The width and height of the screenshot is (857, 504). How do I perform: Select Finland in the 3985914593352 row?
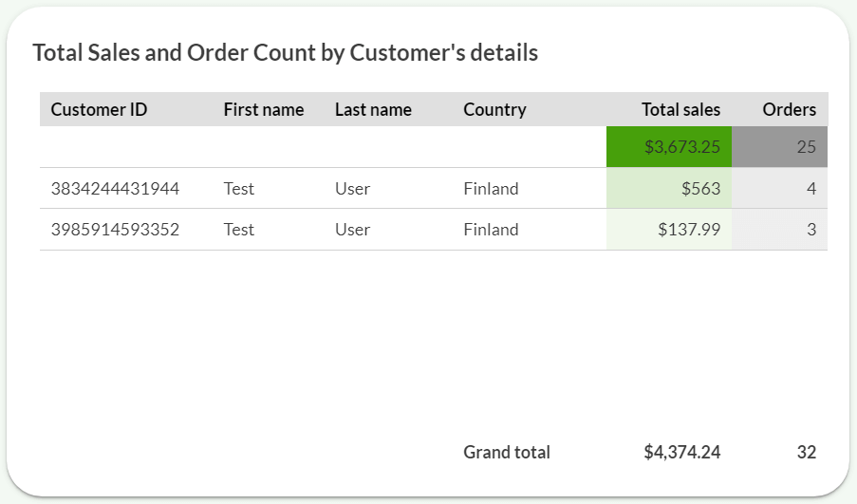(x=491, y=229)
